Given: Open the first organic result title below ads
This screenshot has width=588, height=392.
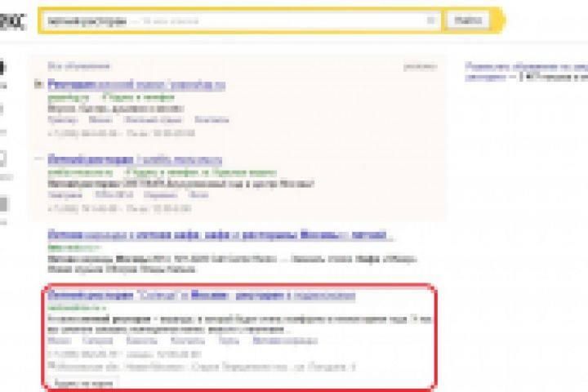Looking at the screenshot, I should [x=220, y=235].
